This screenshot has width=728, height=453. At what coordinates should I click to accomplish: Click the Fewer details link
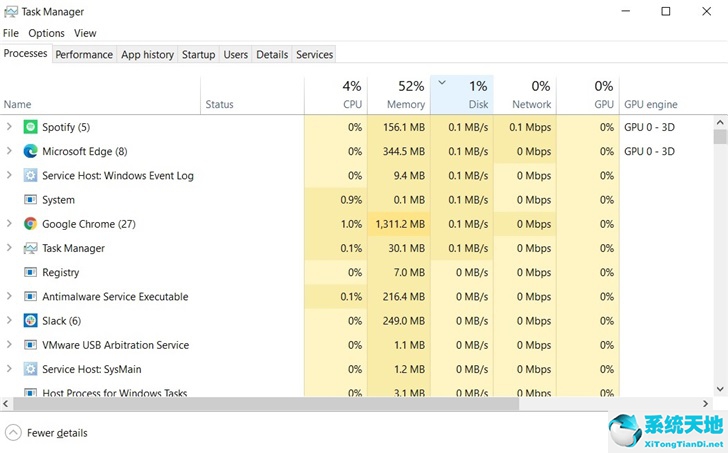(x=57, y=433)
